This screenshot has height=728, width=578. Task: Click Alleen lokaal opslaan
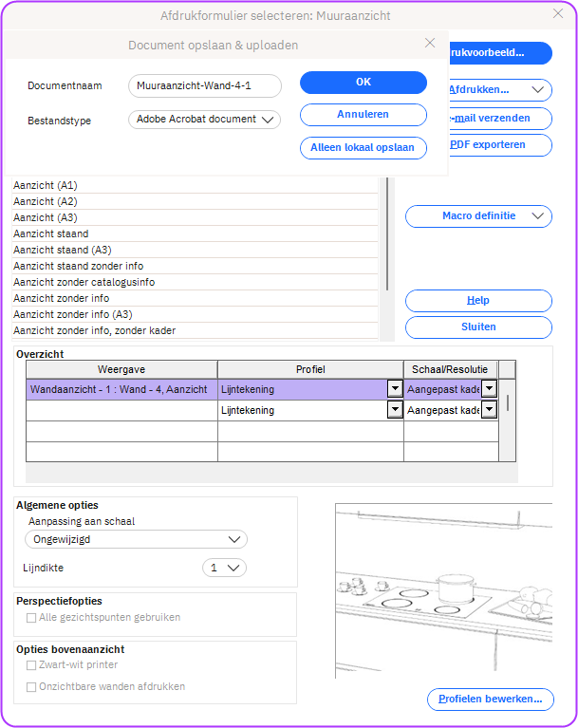coord(363,147)
